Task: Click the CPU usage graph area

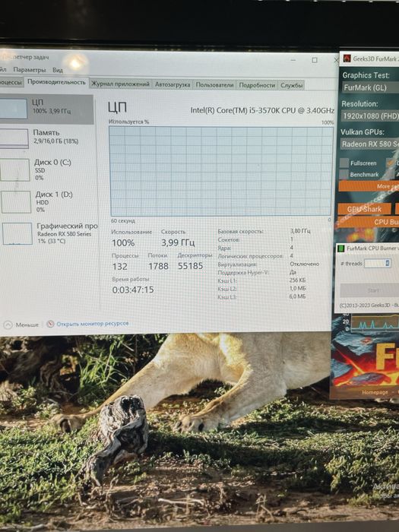Action: (220, 171)
